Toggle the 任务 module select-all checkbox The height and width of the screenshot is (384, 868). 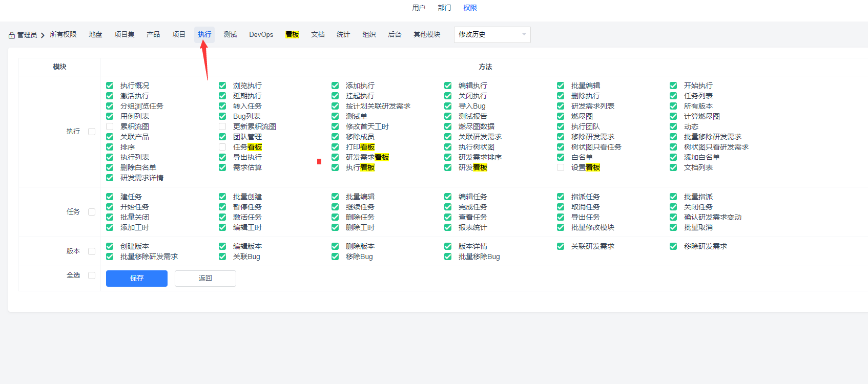click(x=92, y=212)
